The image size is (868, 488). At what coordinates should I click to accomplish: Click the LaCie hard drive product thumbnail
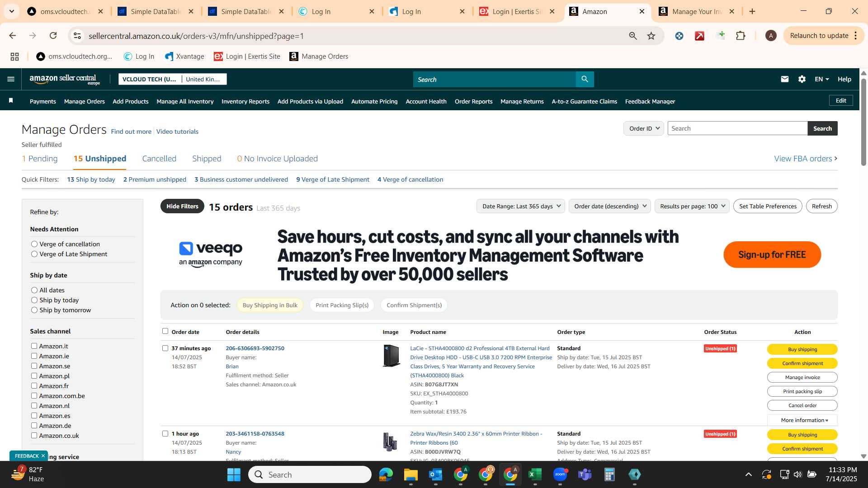(x=391, y=356)
